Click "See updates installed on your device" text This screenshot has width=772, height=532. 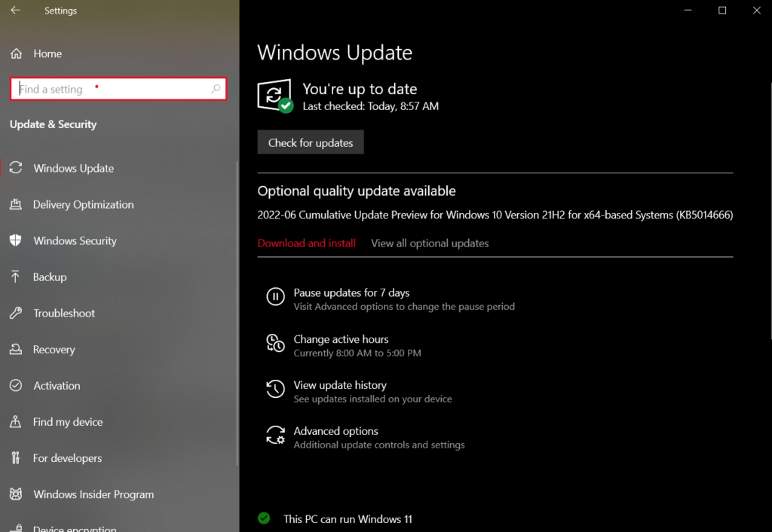(372, 399)
